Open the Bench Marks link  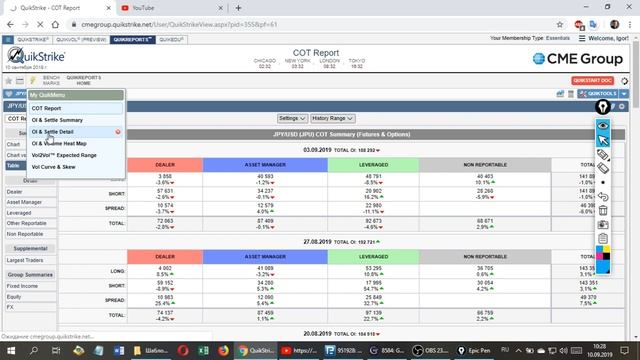tap(51, 80)
